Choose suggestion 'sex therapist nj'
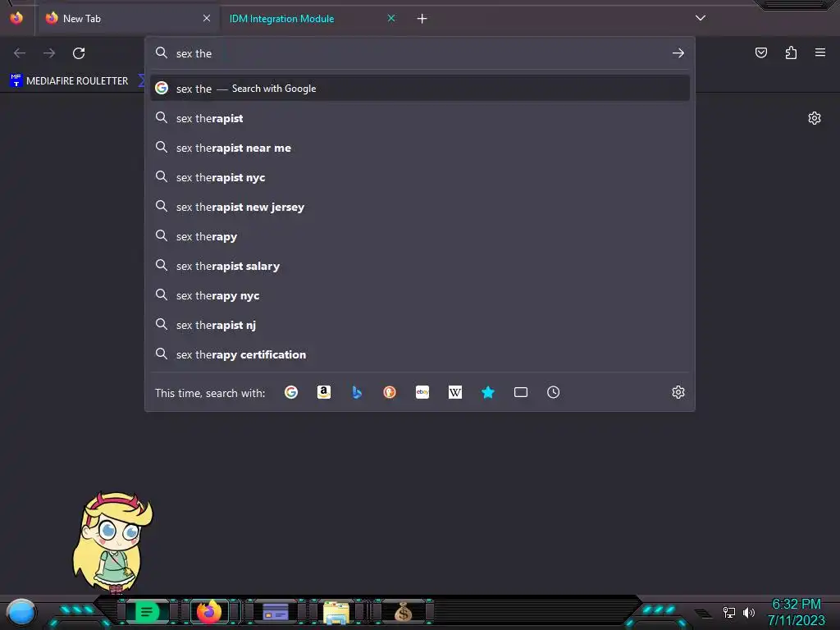The width and height of the screenshot is (840, 630). click(x=420, y=325)
